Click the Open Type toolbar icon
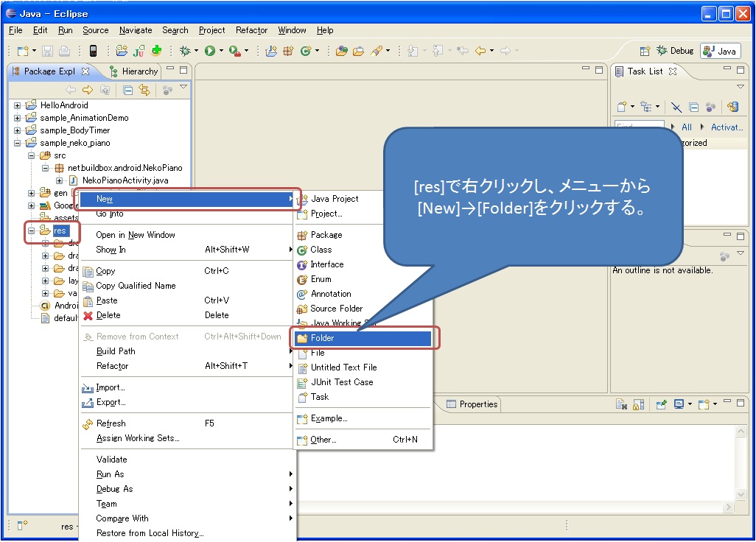 [x=342, y=51]
